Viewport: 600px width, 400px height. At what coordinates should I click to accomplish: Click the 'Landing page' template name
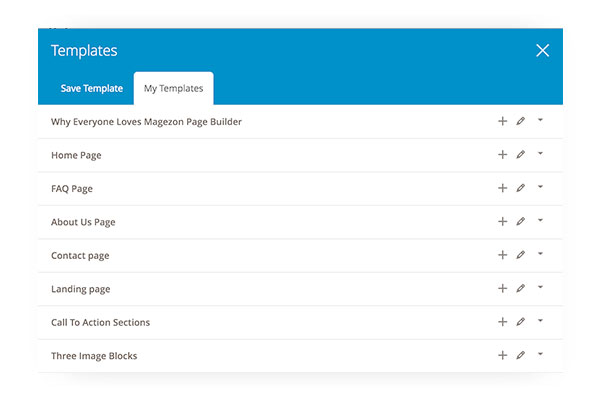point(80,289)
